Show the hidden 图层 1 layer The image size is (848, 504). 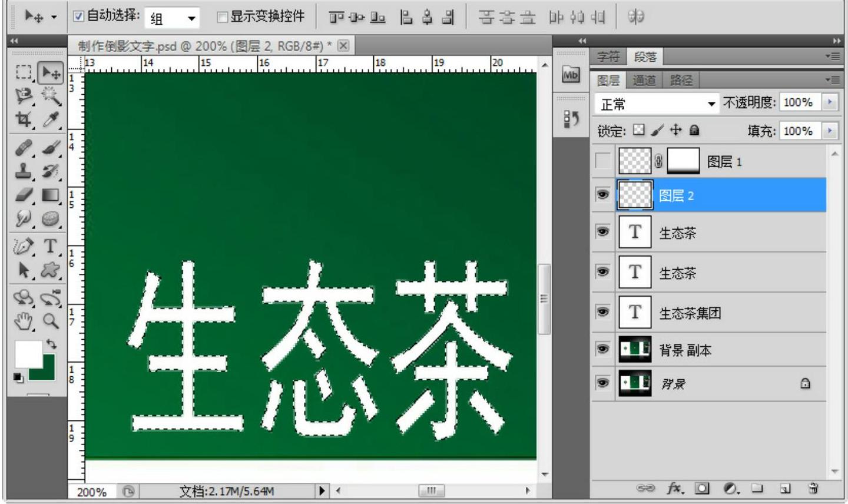(x=602, y=161)
